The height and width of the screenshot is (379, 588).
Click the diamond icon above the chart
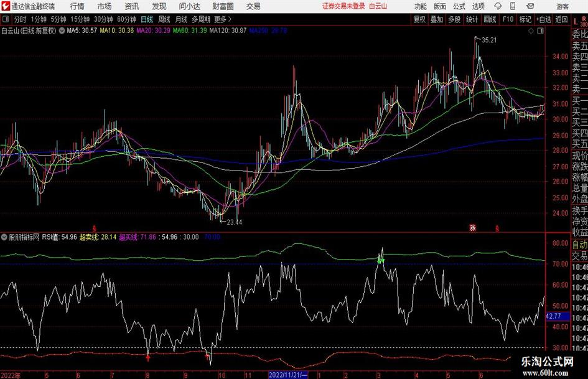(x=531, y=31)
